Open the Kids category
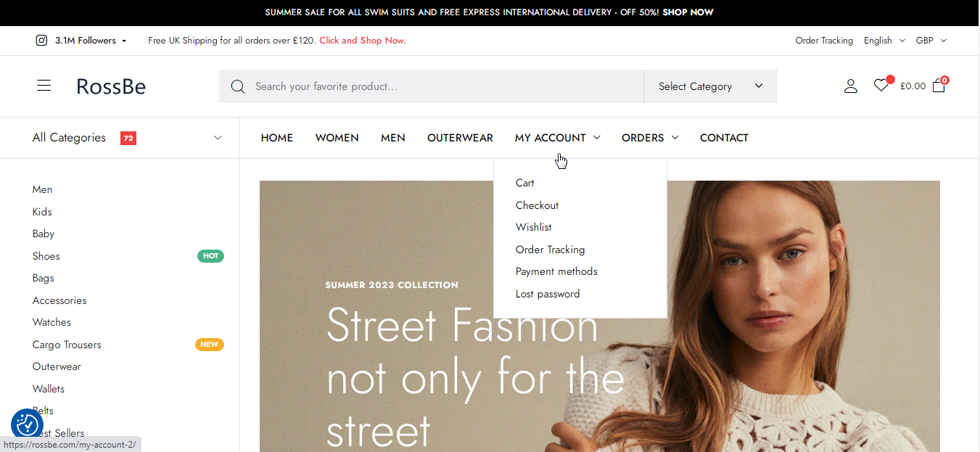 click(x=42, y=212)
